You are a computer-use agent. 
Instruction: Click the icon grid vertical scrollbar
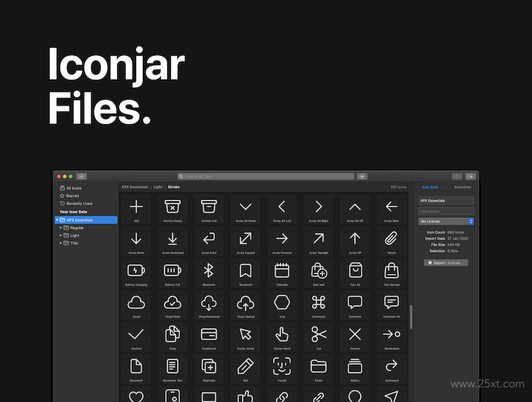(411, 317)
